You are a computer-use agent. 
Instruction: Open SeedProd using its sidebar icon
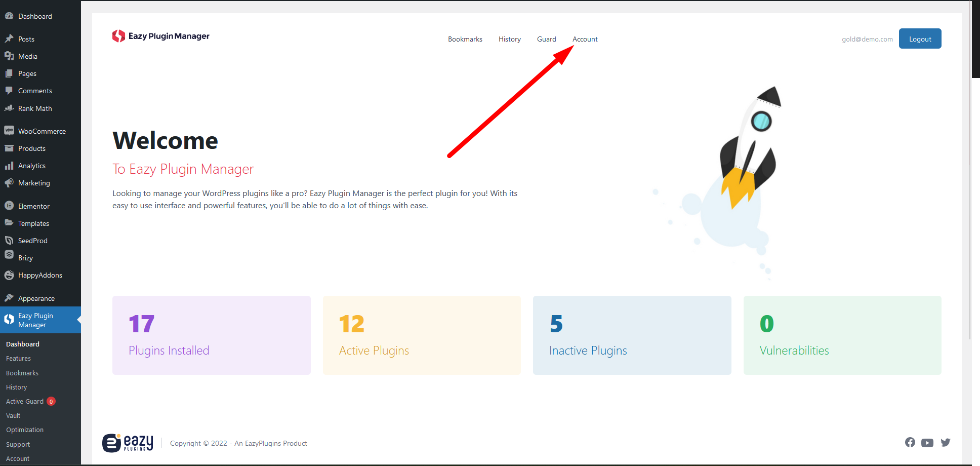coord(9,240)
